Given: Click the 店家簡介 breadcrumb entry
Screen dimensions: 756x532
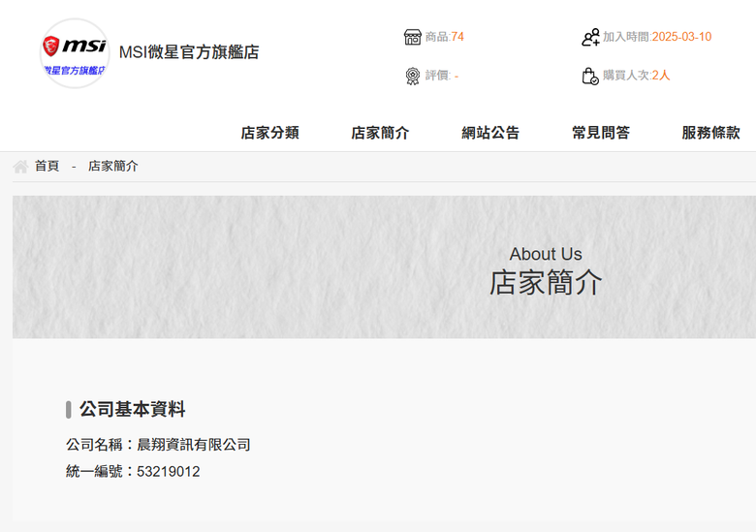Looking at the screenshot, I should (112, 167).
